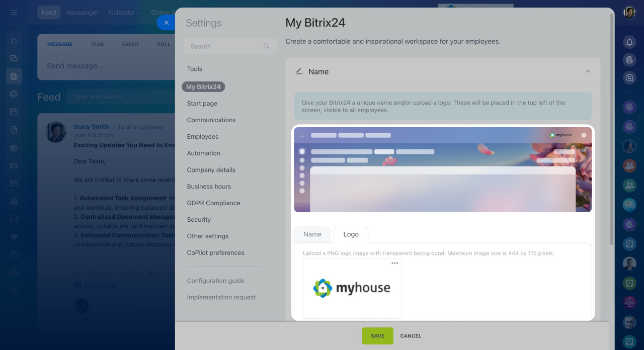Click Stacy Smith's avatar in the feed post

coord(56,132)
